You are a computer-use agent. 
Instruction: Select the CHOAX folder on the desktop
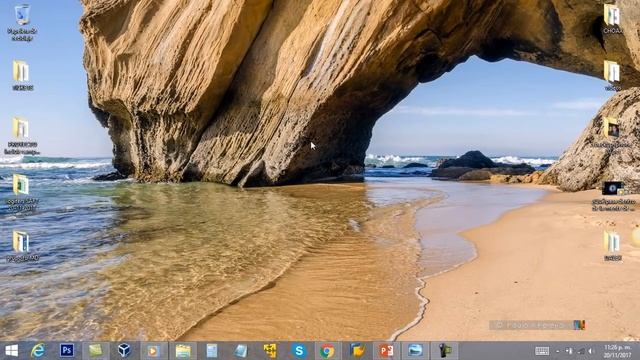612,19
